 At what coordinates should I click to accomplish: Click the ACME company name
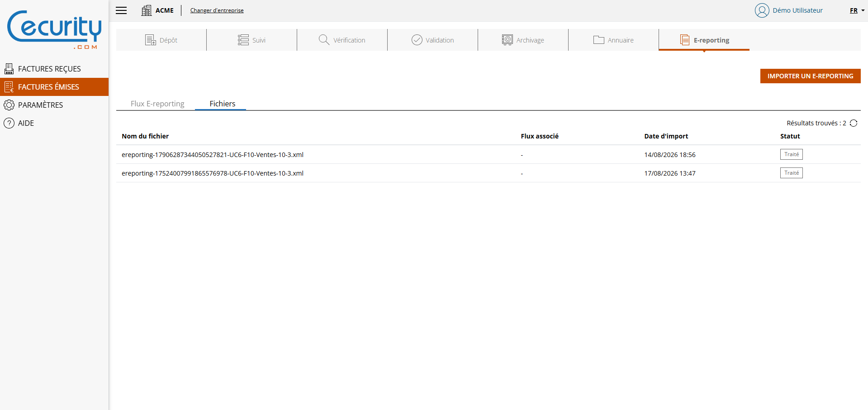click(x=165, y=10)
